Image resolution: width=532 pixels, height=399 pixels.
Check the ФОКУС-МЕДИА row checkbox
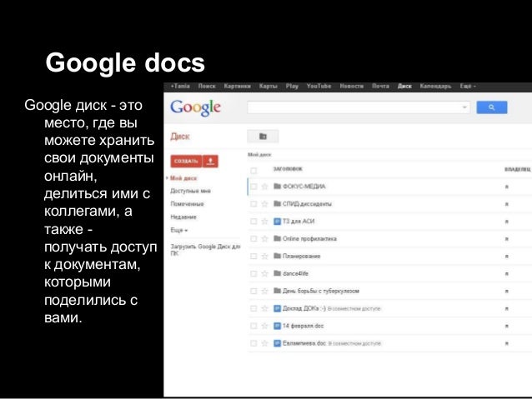(253, 187)
